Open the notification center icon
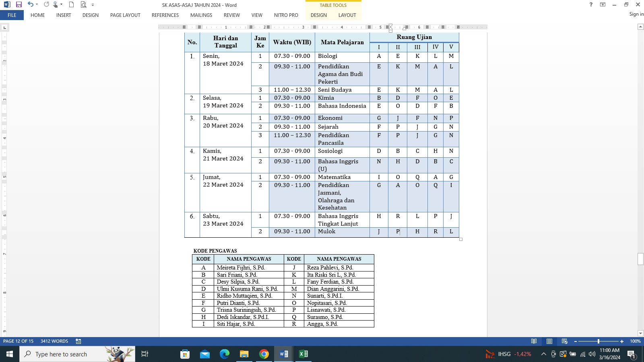 (x=632, y=354)
